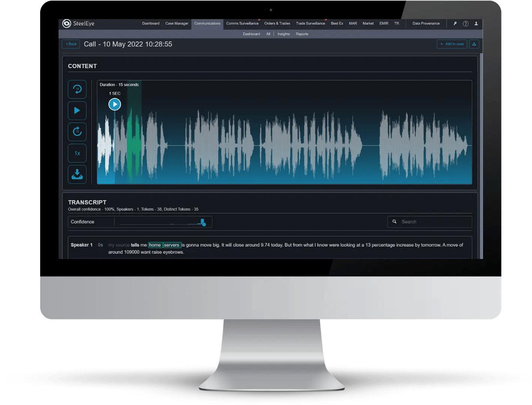
Task: Click the 'Speaker 1' label
Action: pyautogui.click(x=81, y=245)
